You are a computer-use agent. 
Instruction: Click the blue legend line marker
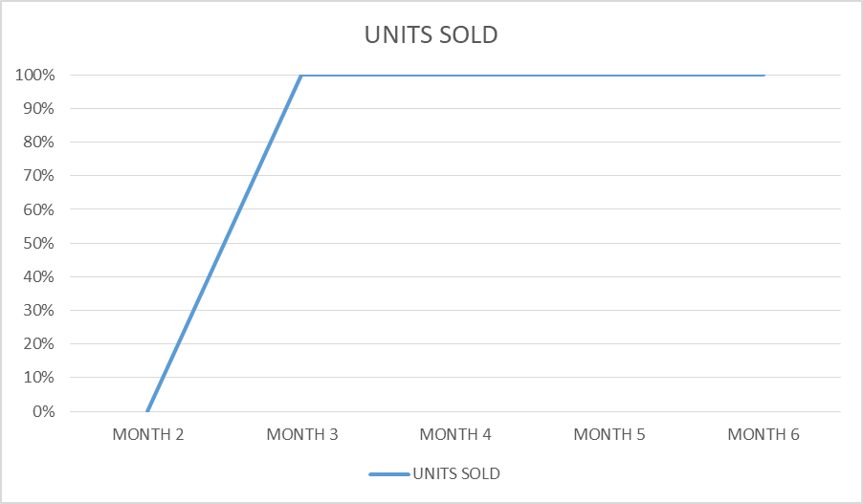coord(389,473)
